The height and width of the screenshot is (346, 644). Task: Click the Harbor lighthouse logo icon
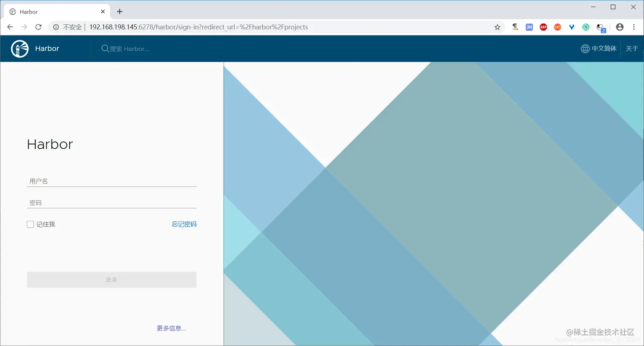[20, 49]
